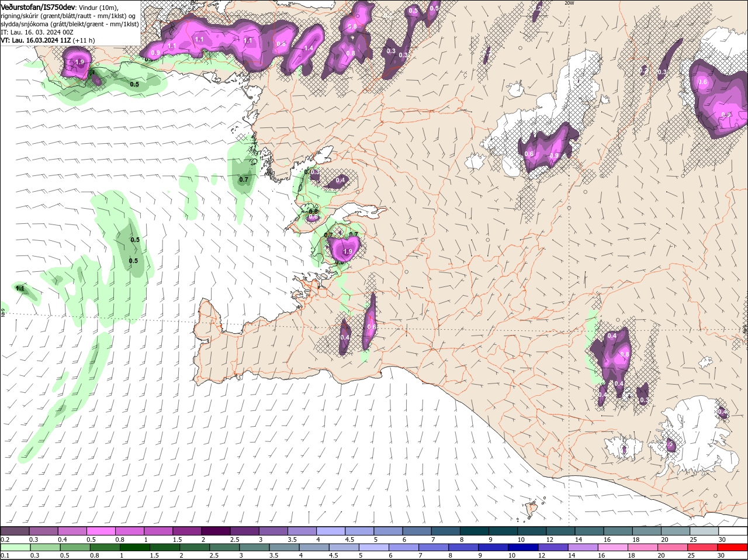
Task: Click the 0.2 label in the upper legend row
Action: click(5, 540)
